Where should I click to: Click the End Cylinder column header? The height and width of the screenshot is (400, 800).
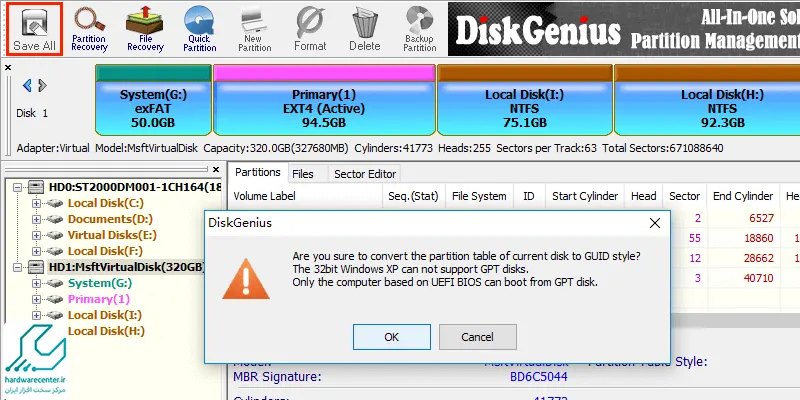coord(743,196)
